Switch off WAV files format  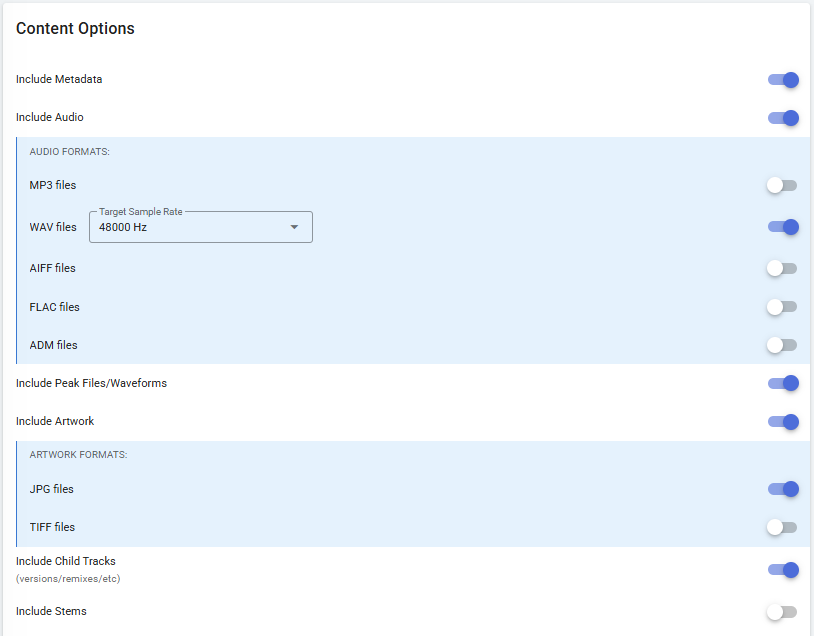tap(783, 227)
